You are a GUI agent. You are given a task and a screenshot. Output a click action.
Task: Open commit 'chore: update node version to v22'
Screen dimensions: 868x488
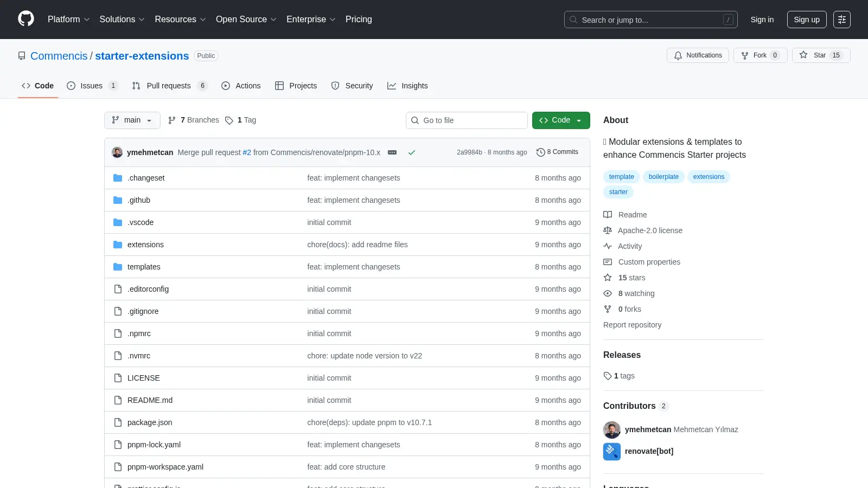pos(365,356)
